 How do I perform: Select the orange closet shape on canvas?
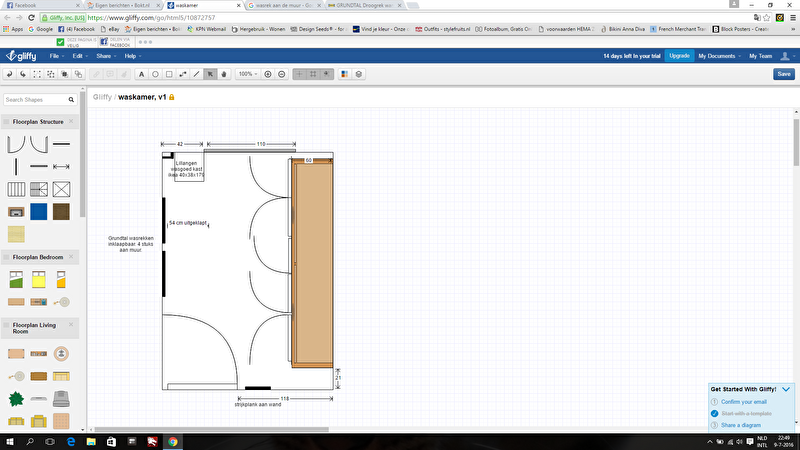[312, 263]
